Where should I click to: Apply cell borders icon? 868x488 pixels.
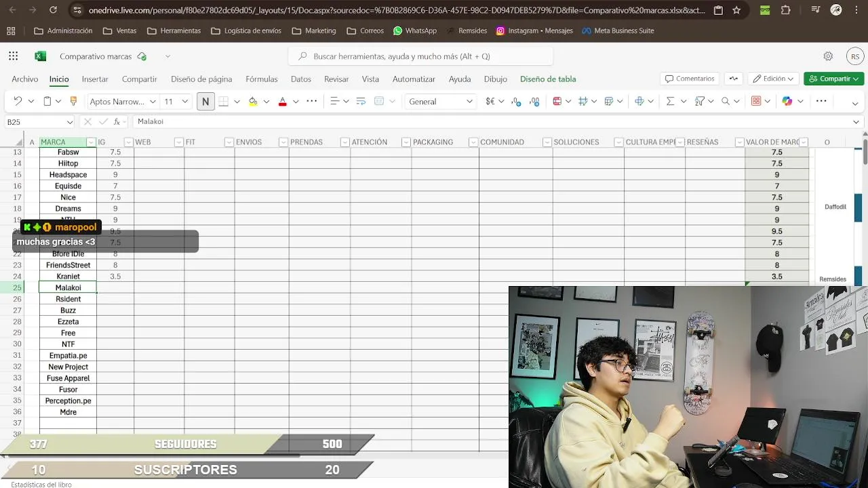point(223,101)
